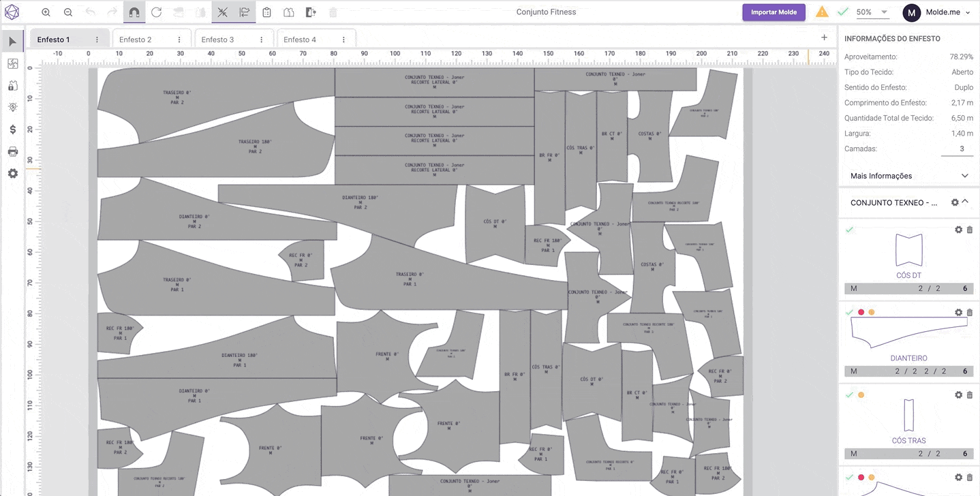This screenshot has width=980, height=496.
Task: Delete the CÓS TRAS piece with its trash icon
Action: click(970, 394)
